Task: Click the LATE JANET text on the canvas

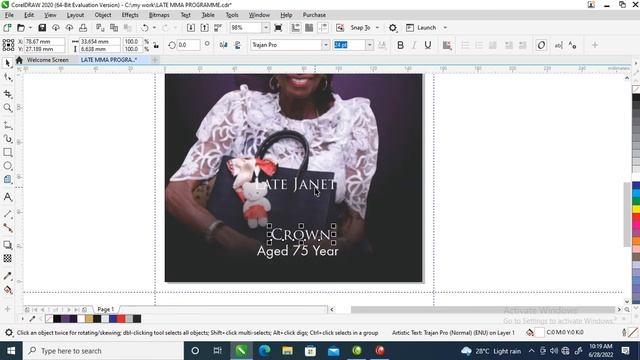Action: point(295,184)
